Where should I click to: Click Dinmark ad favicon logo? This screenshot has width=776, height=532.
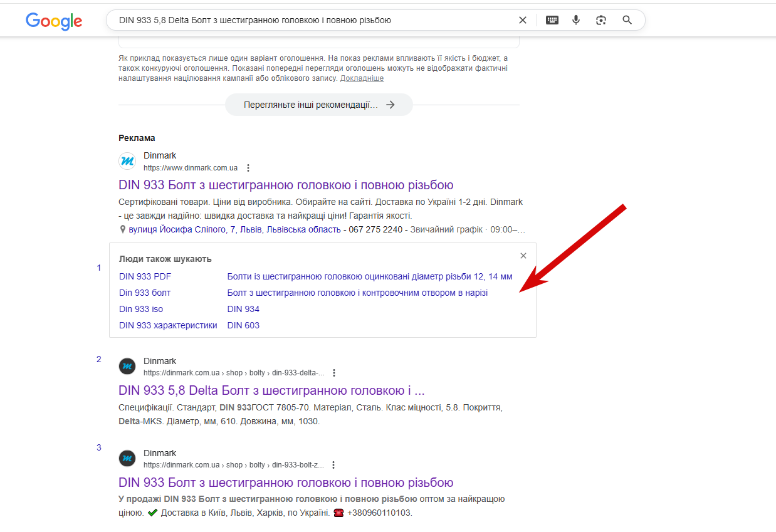tap(127, 161)
